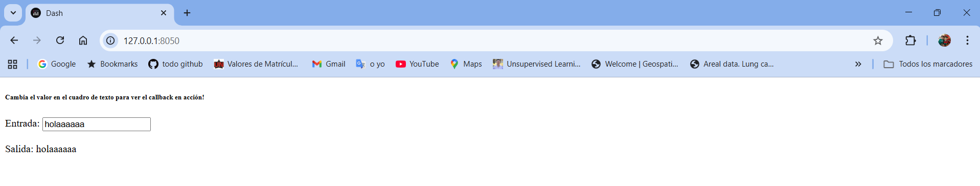Viewport: 980px width, 186px height.
Task: Open the Welcome | Geospati... bookmark
Action: [634, 64]
